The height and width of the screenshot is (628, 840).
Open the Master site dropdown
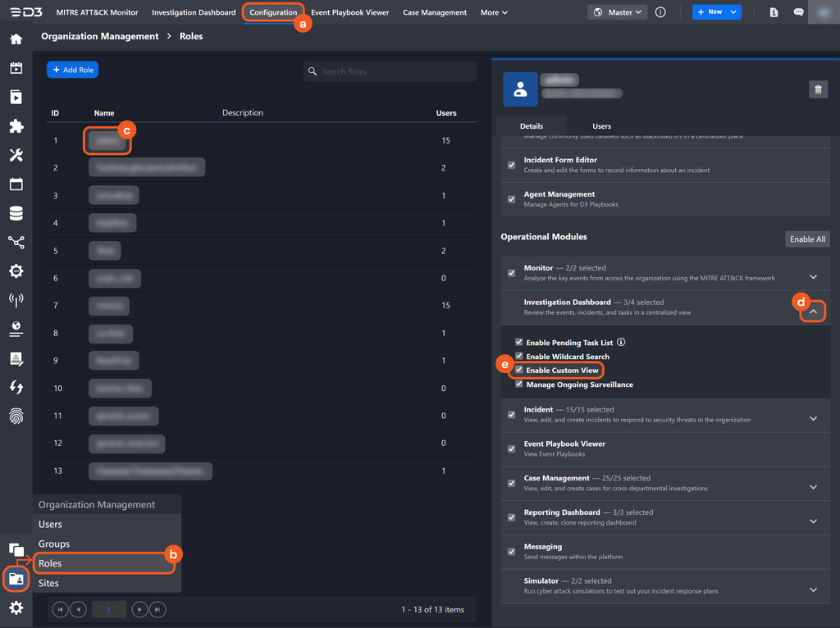click(618, 12)
